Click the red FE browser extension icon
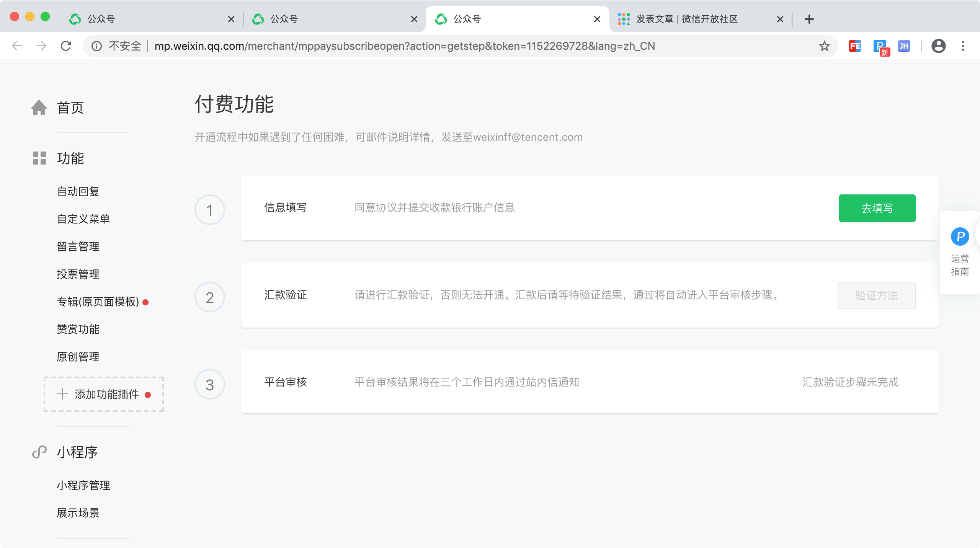 point(855,46)
